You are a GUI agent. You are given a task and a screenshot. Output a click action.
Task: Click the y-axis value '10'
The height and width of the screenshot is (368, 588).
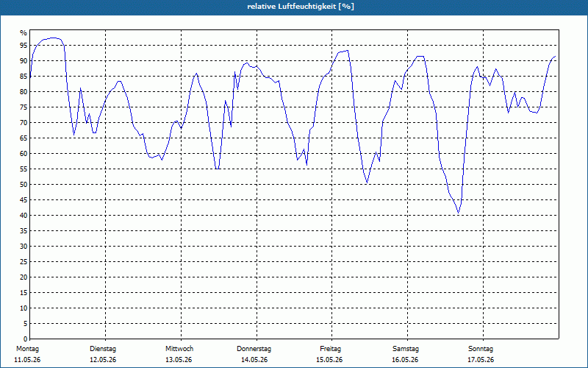pyautogui.click(x=24, y=308)
